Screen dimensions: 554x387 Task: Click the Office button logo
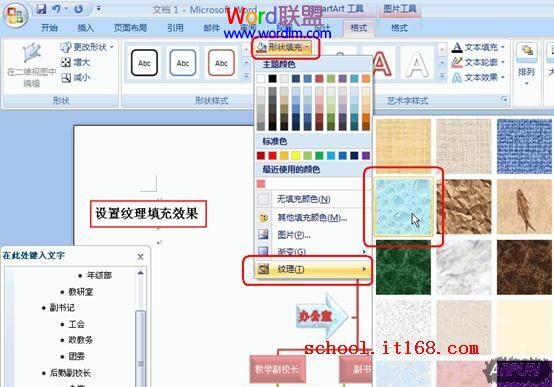click(15, 15)
